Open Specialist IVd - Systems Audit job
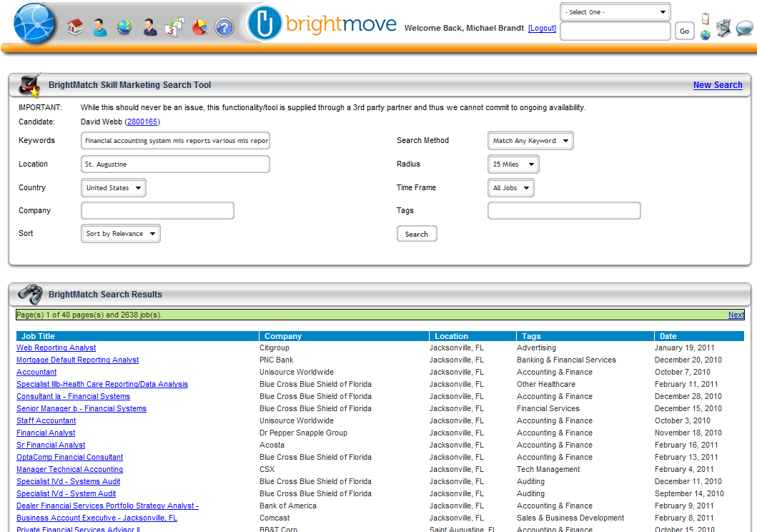The height and width of the screenshot is (532, 757). coord(69,481)
